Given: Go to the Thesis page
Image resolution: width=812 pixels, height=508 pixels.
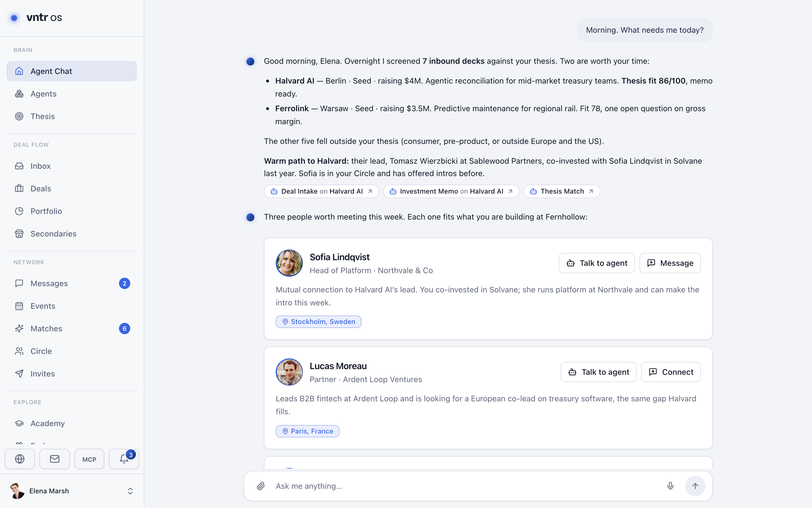Looking at the screenshot, I should pos(72,116).
